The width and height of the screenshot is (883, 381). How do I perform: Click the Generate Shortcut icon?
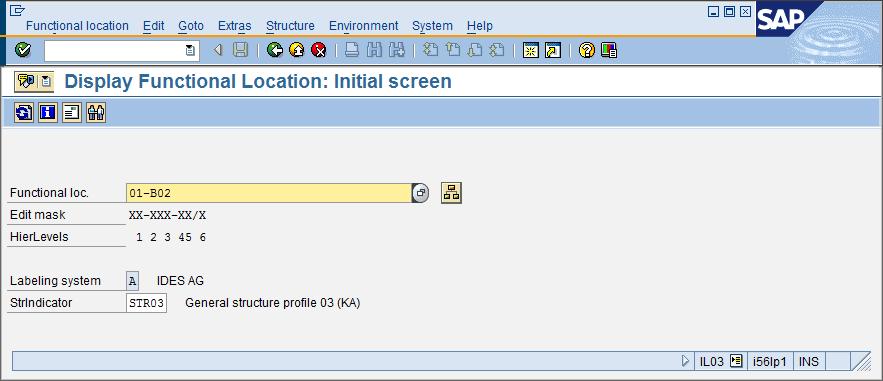coord(553,51)
